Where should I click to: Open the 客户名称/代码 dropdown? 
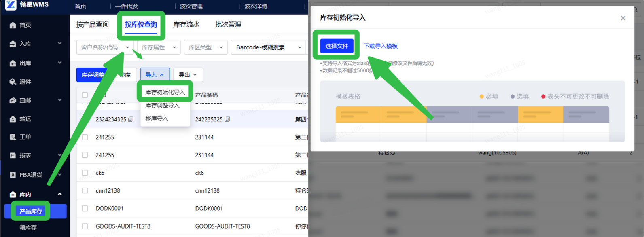[x=105, y=47]
